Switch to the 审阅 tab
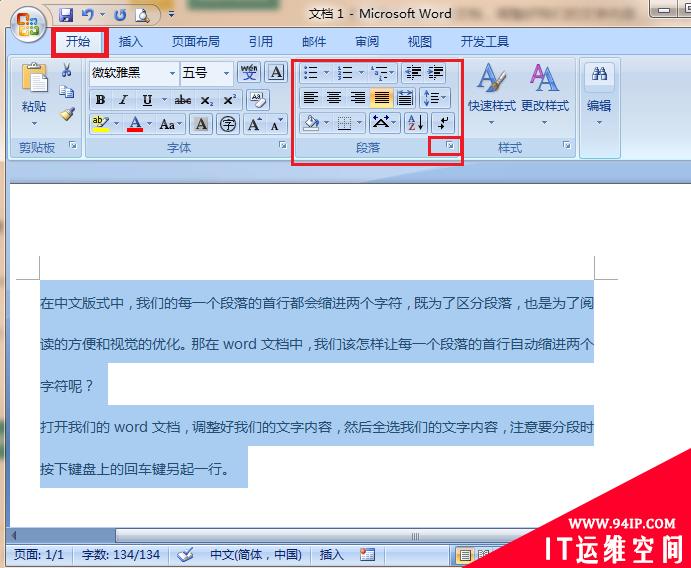This screenshot has height=568, width=691. pyautogui.click(x=367, y=41)
